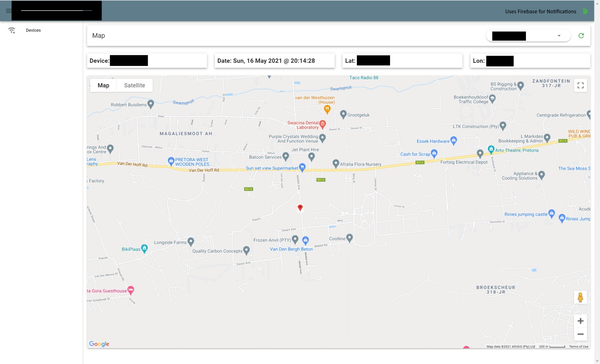Switch to Map view tab
The image size is (600, 364).
coord(103,85)
